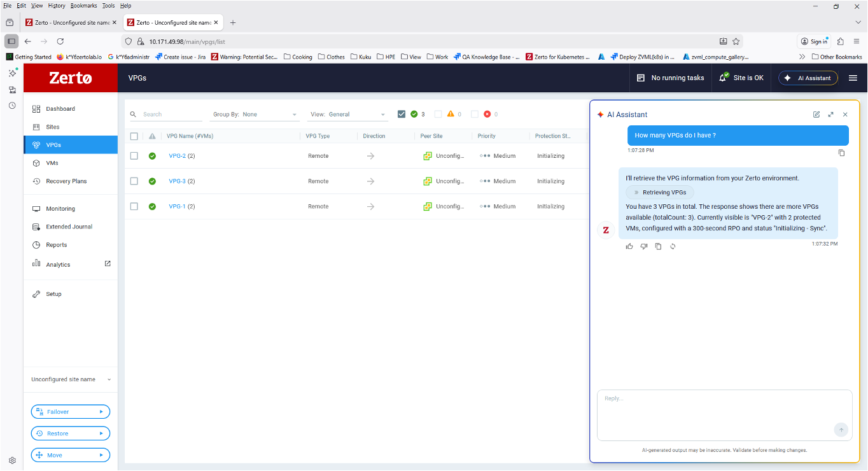
Task: Send the reply with the arrow button
Action: pyautogui.click(x=841, y=430)
